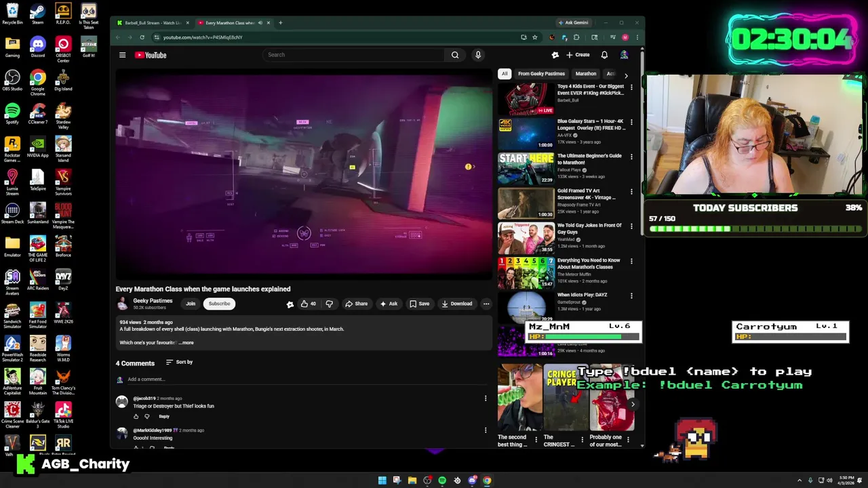Open Chrome extensions puzzle icon
Screen dimensions: 868x488
click(x=576, y=37)
